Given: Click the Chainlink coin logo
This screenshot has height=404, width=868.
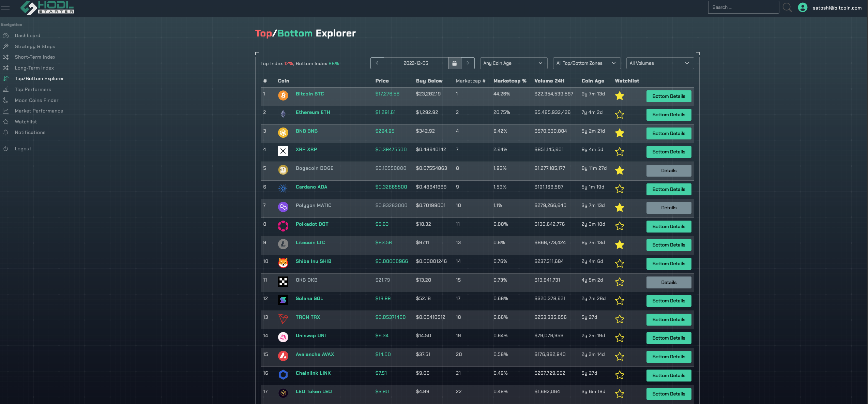Looking at the screenshot, I should (x=283, y=375).
